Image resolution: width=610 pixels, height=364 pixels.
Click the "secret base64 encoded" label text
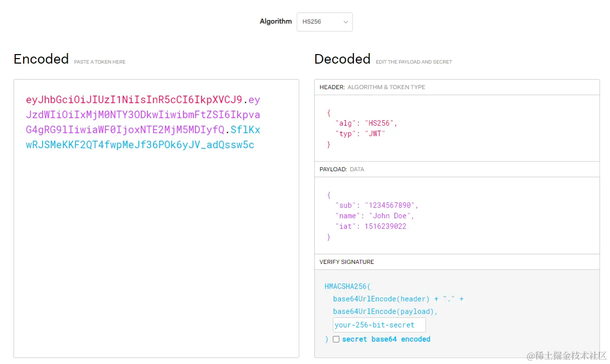pyautogui.click(x=386, y=339)
